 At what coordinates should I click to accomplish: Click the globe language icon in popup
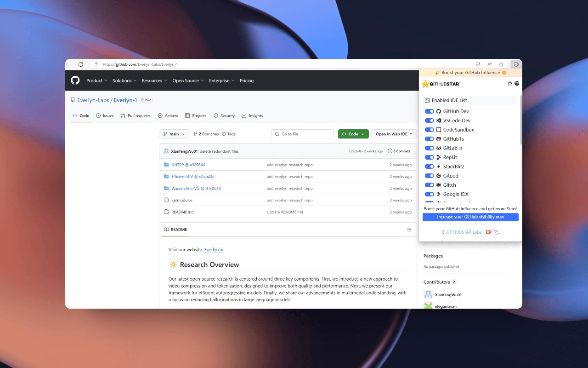pyautogui.click(x=517, y=83)
